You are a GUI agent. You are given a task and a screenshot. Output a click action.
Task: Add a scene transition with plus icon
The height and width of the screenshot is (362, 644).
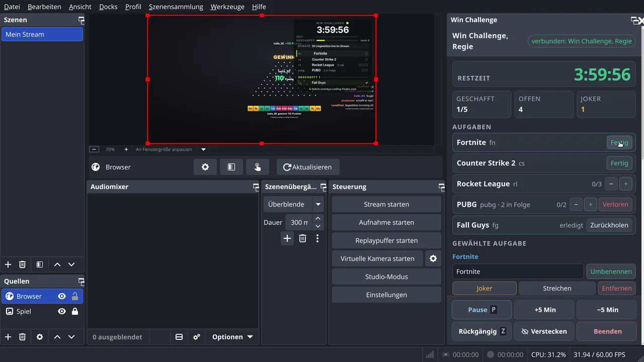pyautogui.click(x=287, y=238)
